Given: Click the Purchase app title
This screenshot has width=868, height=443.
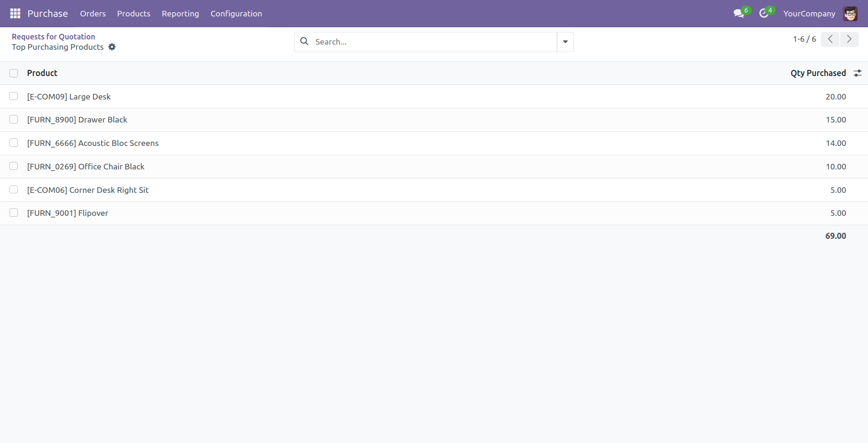Looking at the screenshot, I should click(47, 14).
